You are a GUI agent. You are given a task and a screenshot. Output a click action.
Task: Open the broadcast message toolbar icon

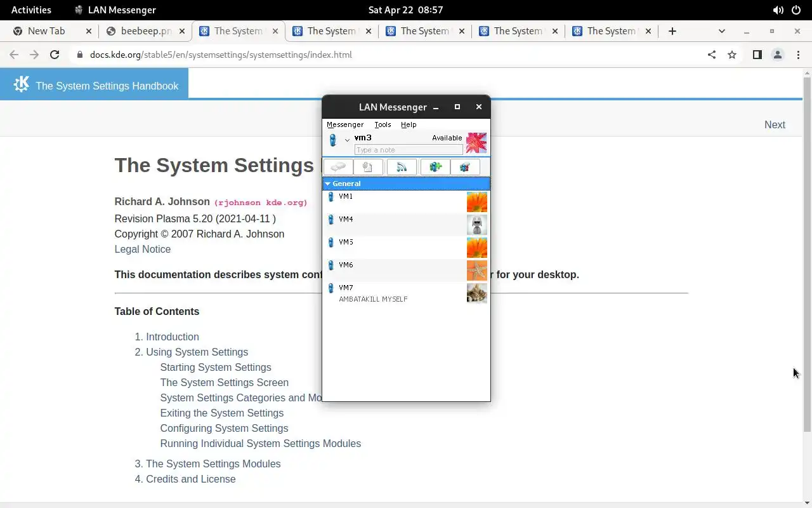coord(402,167)
